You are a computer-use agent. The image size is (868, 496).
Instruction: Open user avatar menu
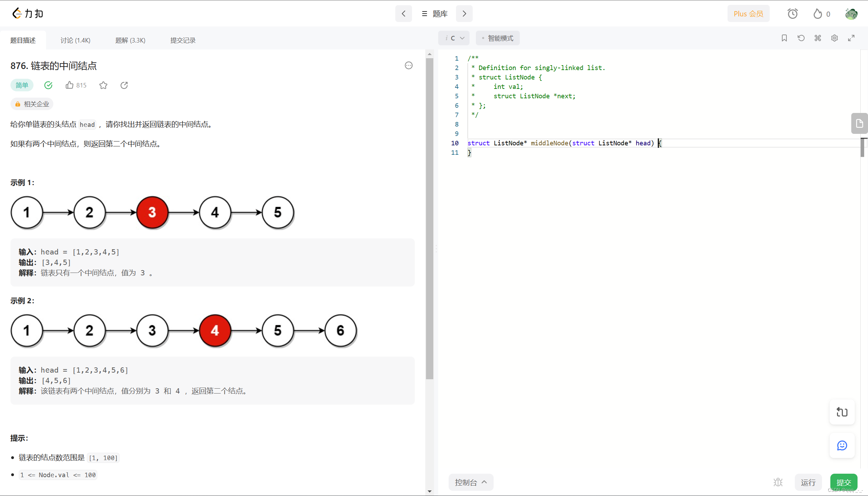click(x=851, y=14)
